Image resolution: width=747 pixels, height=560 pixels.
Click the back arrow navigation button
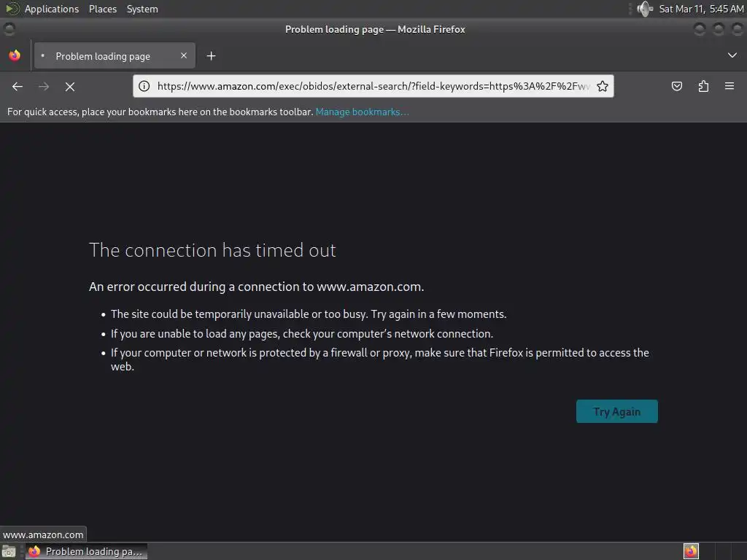pos(18,86)
